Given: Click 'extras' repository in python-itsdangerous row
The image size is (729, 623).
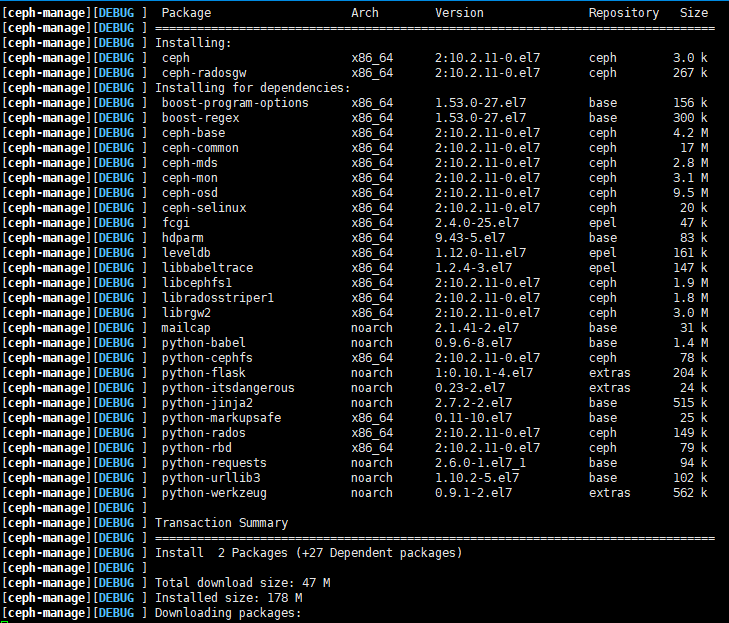Looking at the screenshot, I should click(610, 388).
